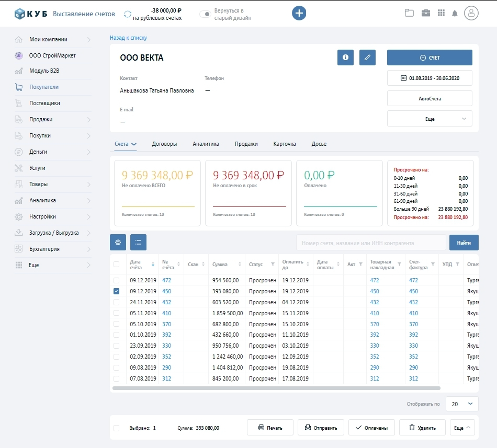Click the Назад к списку link
The height and width of the screenshot is (448, 497).
coord(128,38)
